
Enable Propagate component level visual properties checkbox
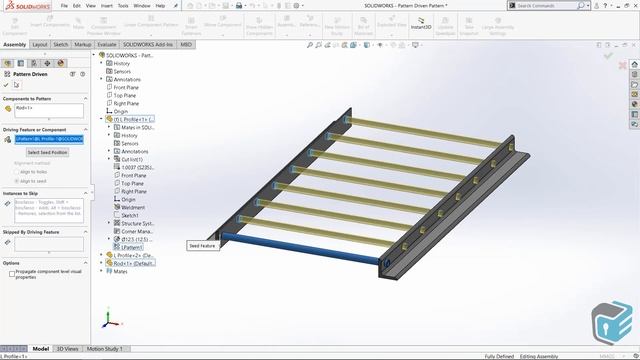tap(12, 274)
